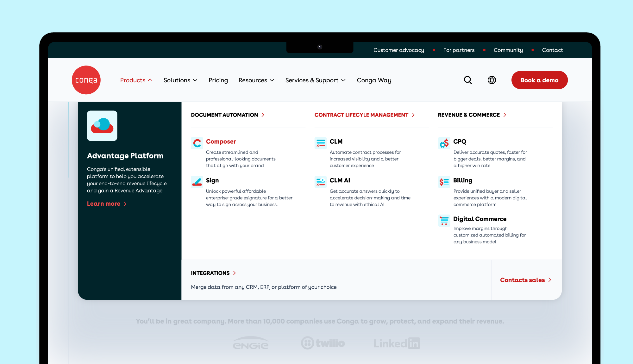The width and height of the screenshot is (633, 364).
Task: Click the Billing product icon
Action: click(x=444, y=182)
